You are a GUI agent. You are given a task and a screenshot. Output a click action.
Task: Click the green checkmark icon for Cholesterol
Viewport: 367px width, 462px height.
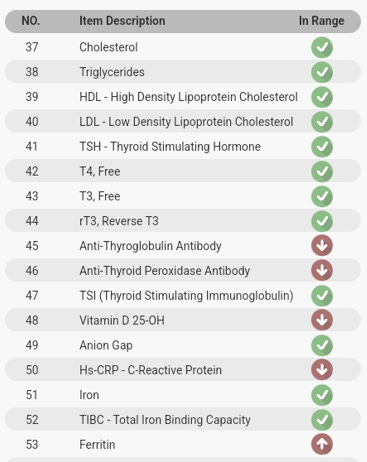click(x=322, y=47)
